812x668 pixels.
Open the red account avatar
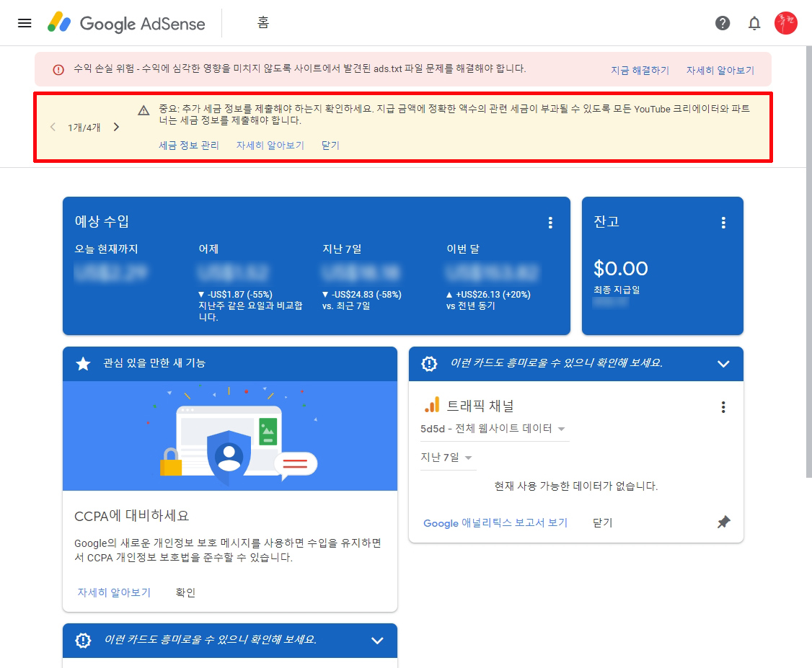tap(785, 23)
